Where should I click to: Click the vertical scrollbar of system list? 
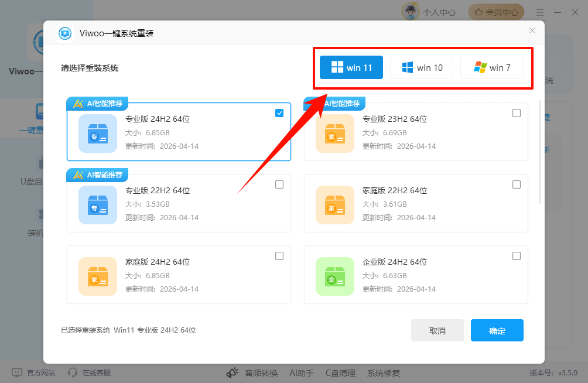pos(540,152)
